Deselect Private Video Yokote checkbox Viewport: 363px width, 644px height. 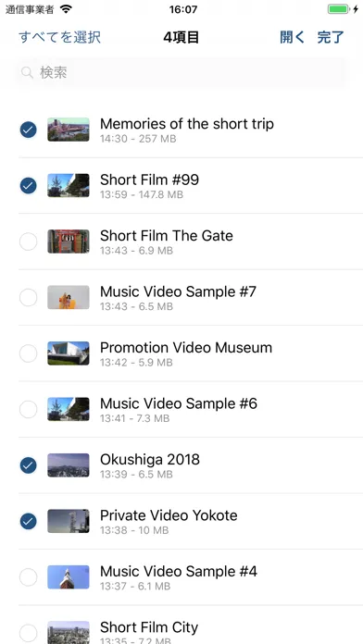tap(29, 521)
